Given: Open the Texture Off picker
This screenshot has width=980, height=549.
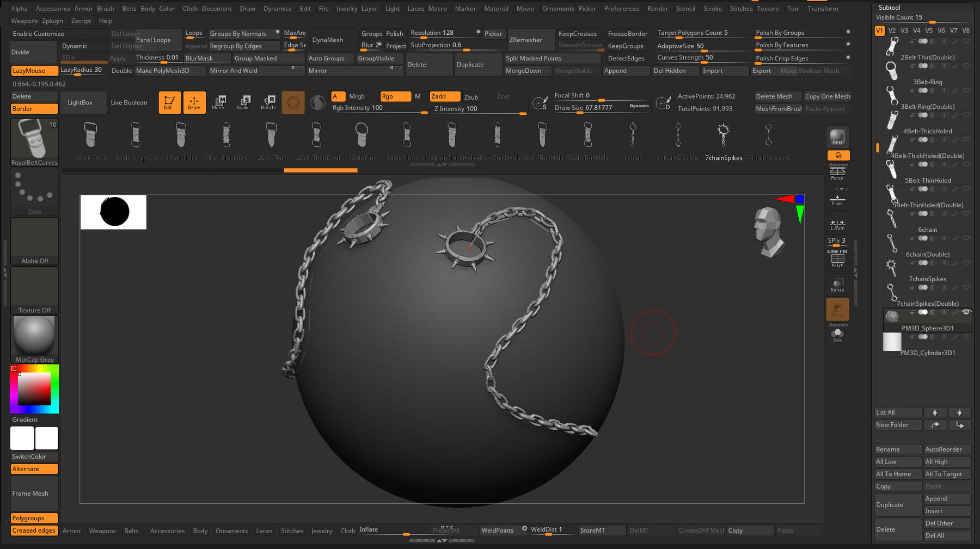Looking at the screenshot, I should click(34, 291).
